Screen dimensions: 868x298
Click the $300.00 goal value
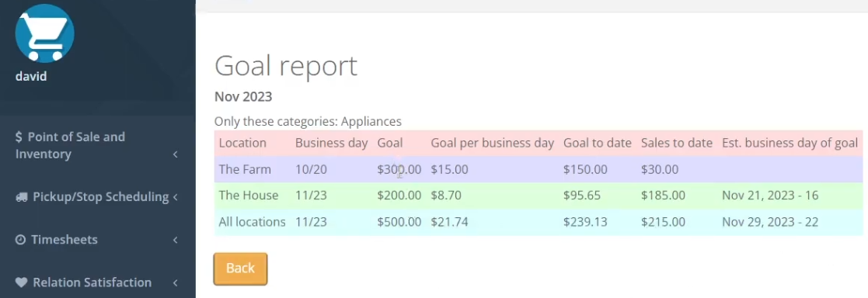click(399, 170)
